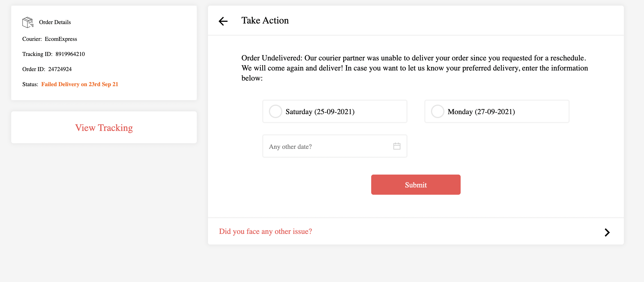The image size is (644, 282).
Task: Click the Take Action heading
Action: [265, 20]
